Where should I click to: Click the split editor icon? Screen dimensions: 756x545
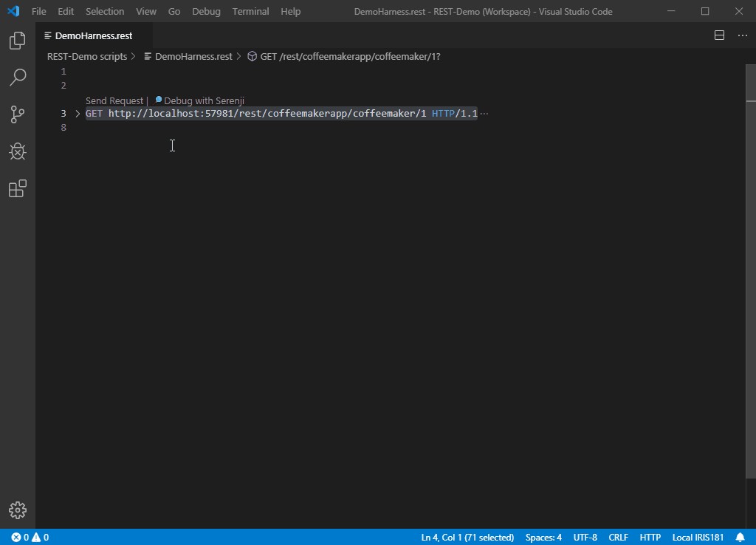[x=719, y=35]
